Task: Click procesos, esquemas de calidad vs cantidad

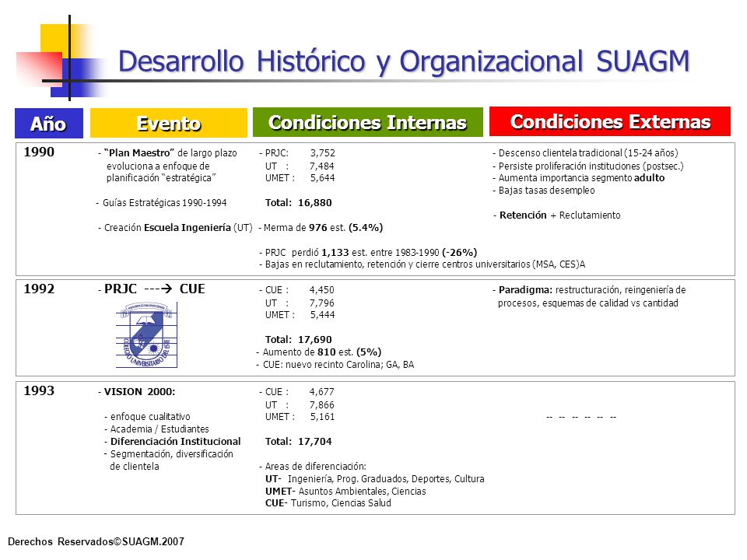Action: coord(588,303)
